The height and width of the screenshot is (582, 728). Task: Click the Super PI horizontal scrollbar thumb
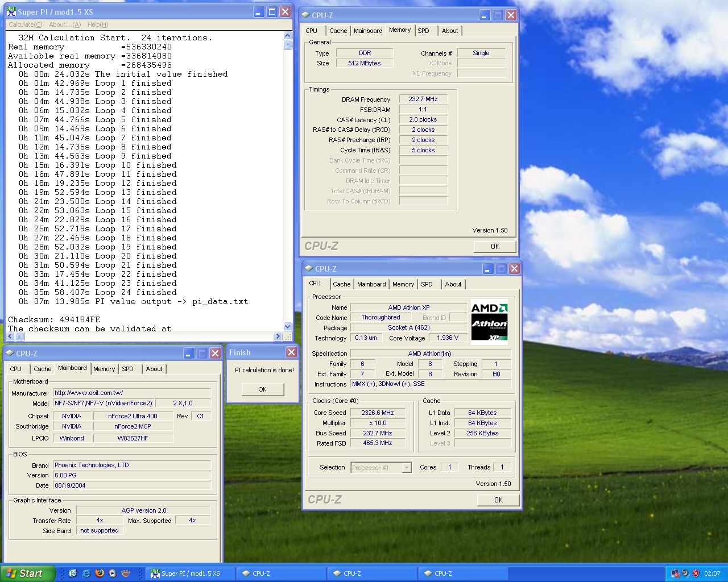tap(20, 336)
